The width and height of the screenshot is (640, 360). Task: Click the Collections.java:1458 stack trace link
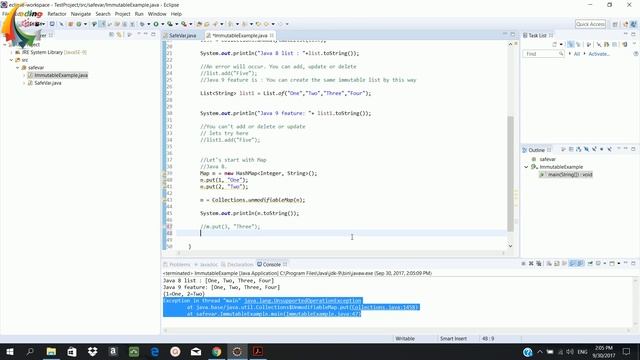click(384, 307)
